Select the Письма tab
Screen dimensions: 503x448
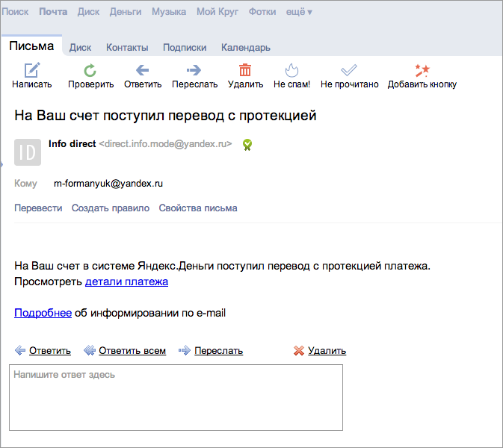click(x=31, y=46)
